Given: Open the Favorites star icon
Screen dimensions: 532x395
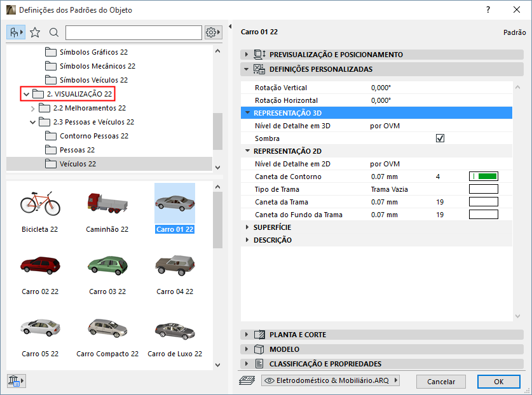Looking at the screenshot, I should (35, 32).
